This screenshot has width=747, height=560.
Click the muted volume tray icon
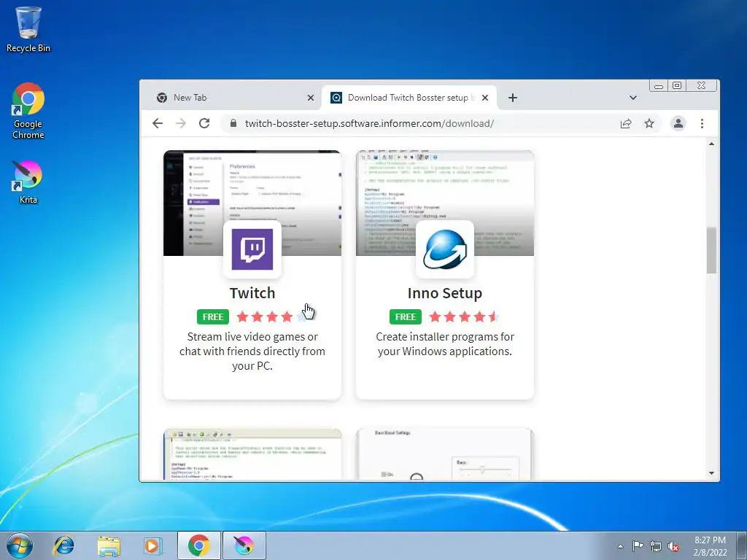pos(673,546)
